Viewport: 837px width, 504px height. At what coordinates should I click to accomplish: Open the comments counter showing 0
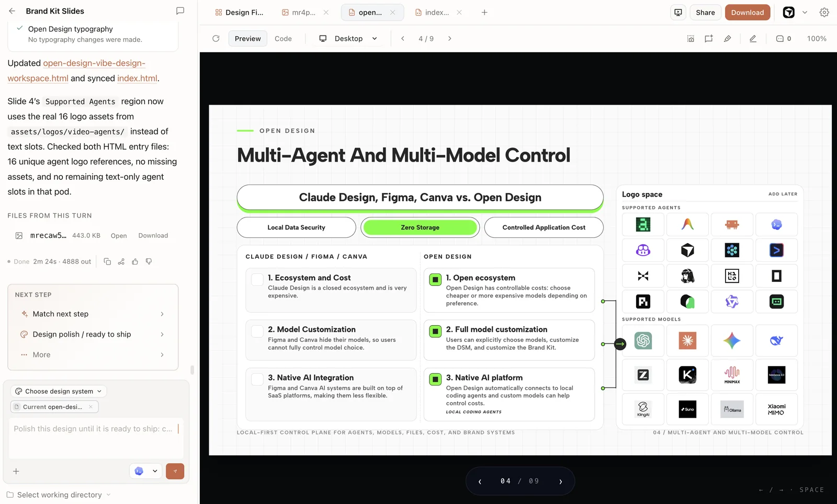pyautogui.click(x=783, y=39)
